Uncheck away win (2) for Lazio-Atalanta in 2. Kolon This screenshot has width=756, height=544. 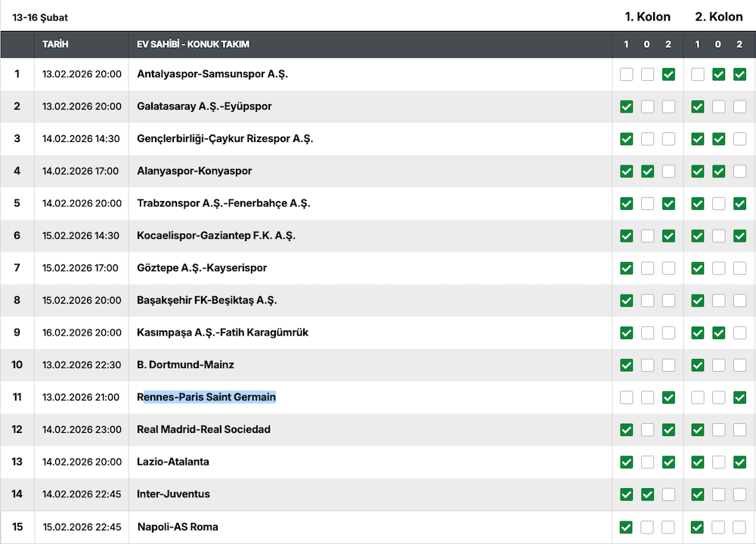pos(739,462)
